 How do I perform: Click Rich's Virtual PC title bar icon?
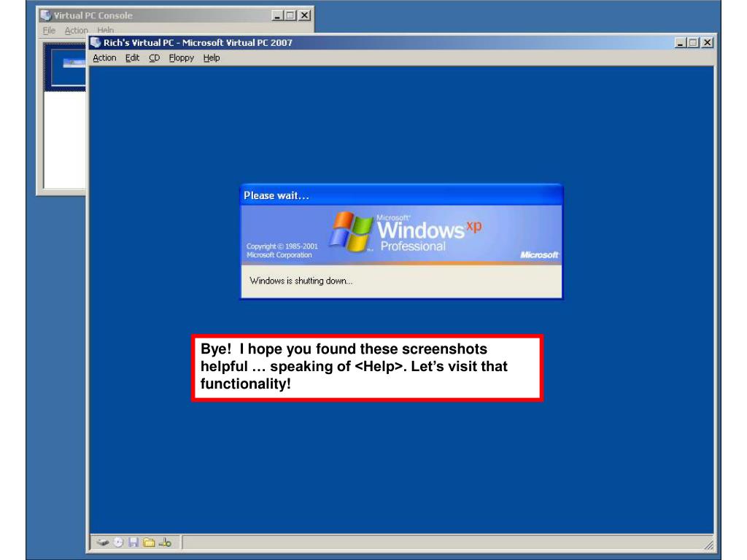[x=96, y=42]
